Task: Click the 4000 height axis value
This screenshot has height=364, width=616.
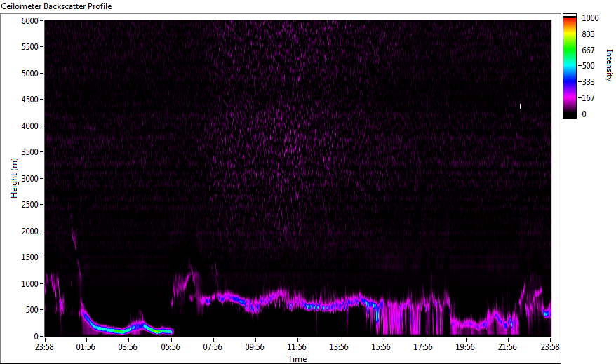Action: [30, 126]
